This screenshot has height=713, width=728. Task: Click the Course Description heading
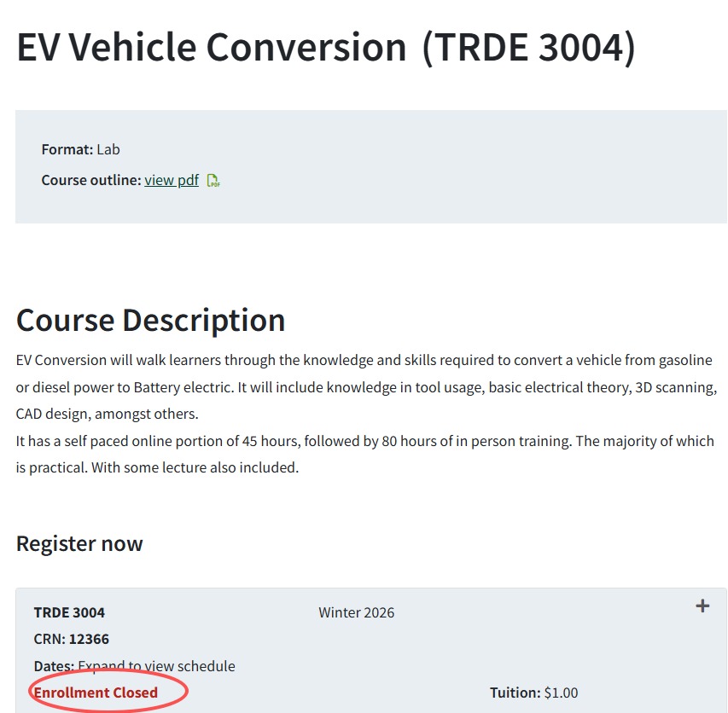point(151,320)
